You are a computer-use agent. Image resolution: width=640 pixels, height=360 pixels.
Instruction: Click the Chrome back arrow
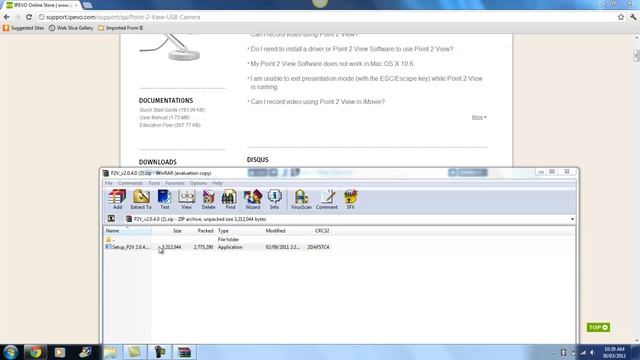(x=7, y=17)
